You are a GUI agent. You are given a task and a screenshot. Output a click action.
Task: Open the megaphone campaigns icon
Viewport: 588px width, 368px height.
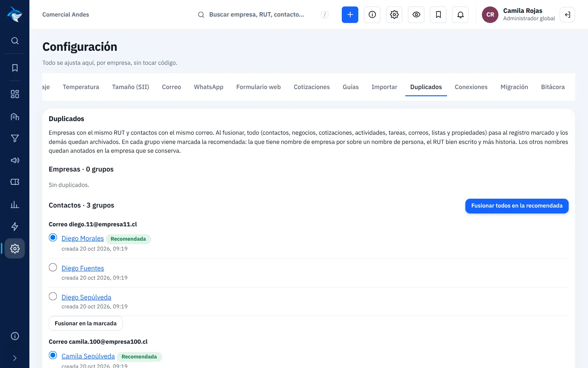tap(15, 160)
